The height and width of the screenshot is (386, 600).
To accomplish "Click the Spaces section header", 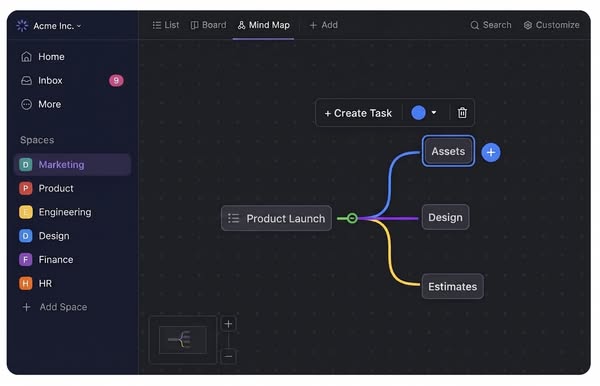I will coord(37,140).
